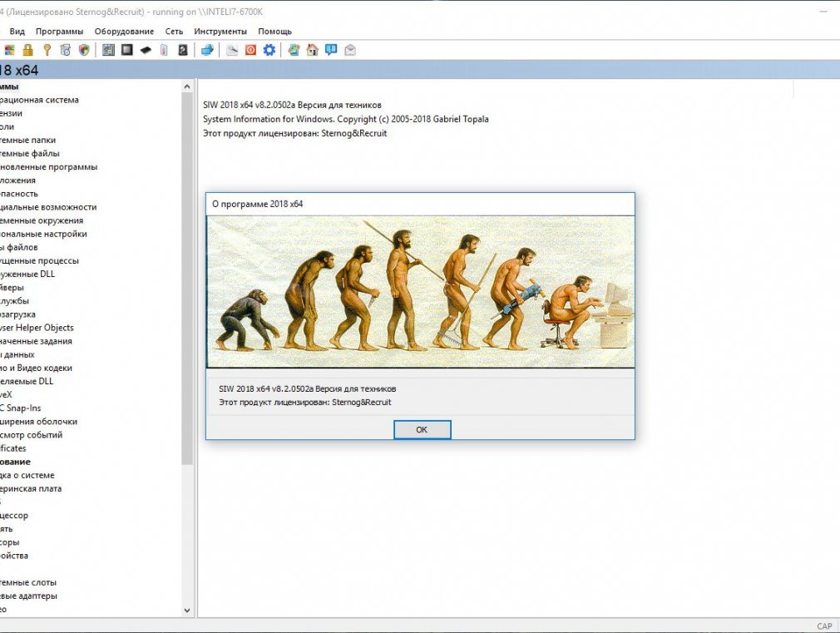Viewport: 840px width, 633px height.
Task: Select the Операционная система tree item
Action: point(39,100)
